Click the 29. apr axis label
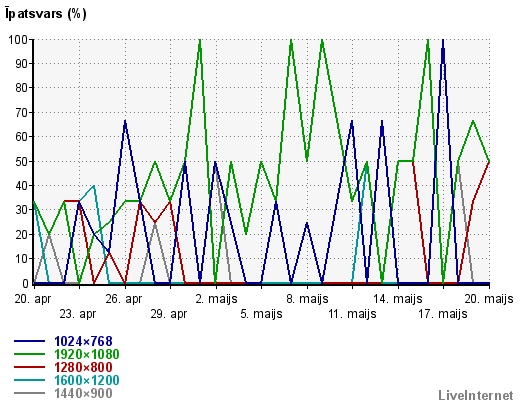This screenshot has height=405, width=520. tap(169, 314)
